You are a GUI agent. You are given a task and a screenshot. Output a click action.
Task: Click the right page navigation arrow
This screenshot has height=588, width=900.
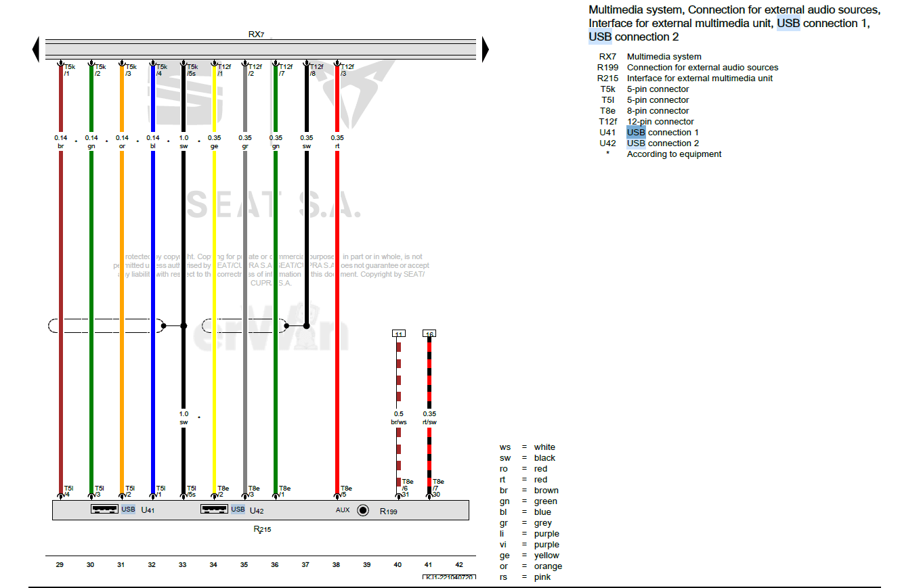[485, 50]
